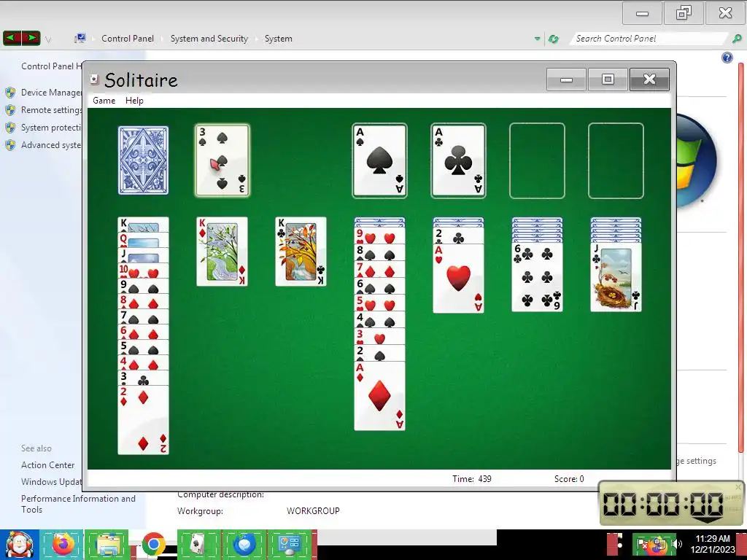Open File Explorer from the taskbar
This screenshot has width=747, height=560.
point(107,545)
